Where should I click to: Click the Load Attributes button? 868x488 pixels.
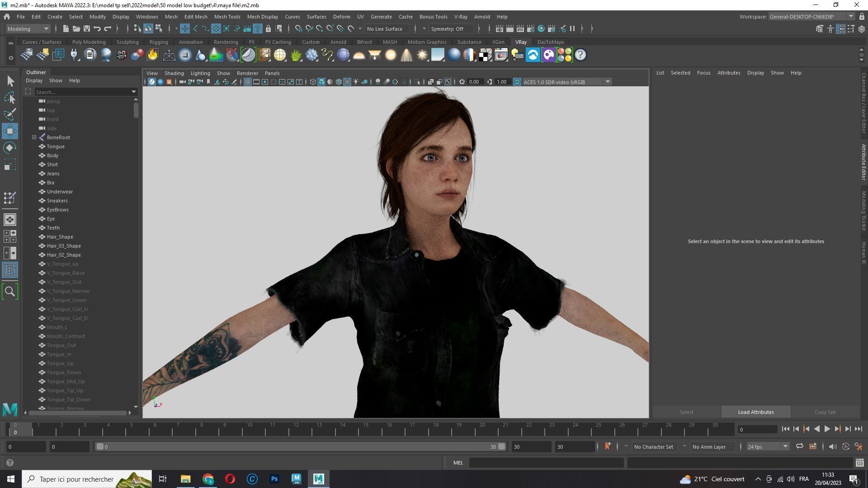point(756,412)
